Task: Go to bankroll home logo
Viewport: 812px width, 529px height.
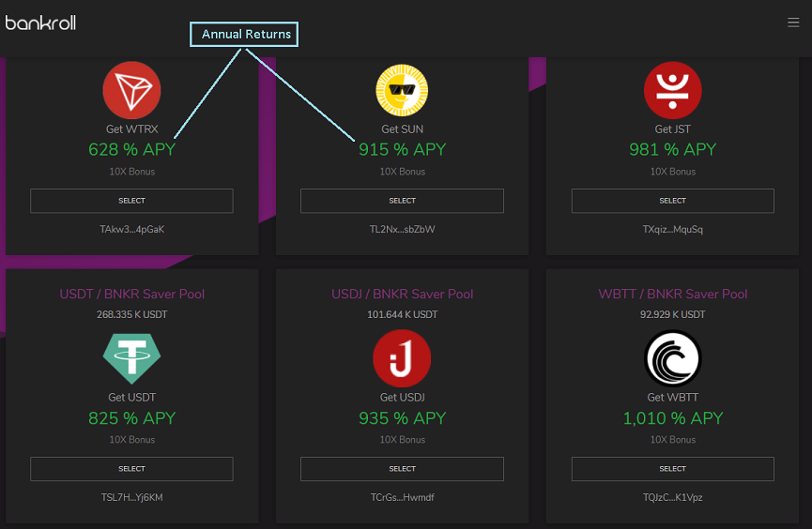Action: click(x=40, y=23)
